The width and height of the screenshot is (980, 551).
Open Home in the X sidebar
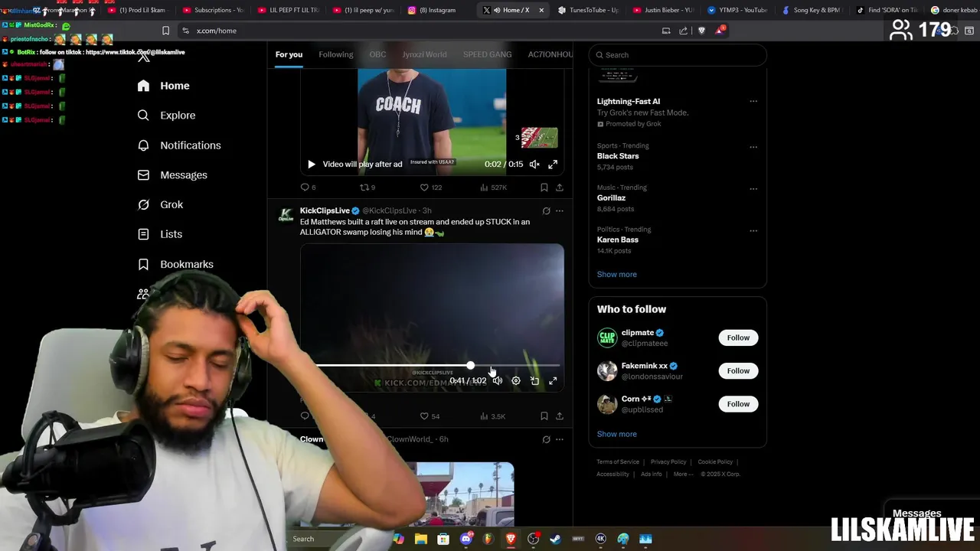(x=163, y=86)
